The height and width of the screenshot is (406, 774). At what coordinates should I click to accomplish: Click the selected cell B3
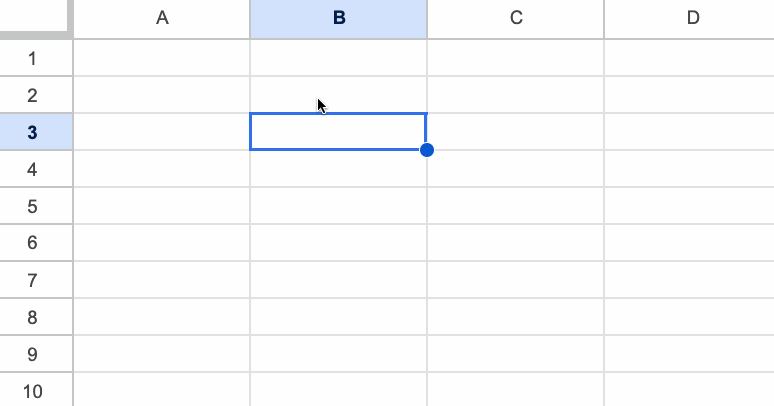click(x=339, y=132)
